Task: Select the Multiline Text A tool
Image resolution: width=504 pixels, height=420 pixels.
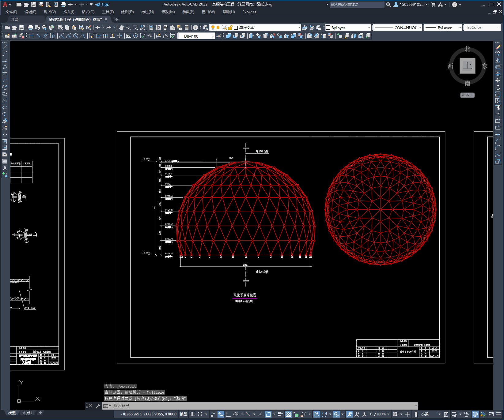Action: coord(5,168)
